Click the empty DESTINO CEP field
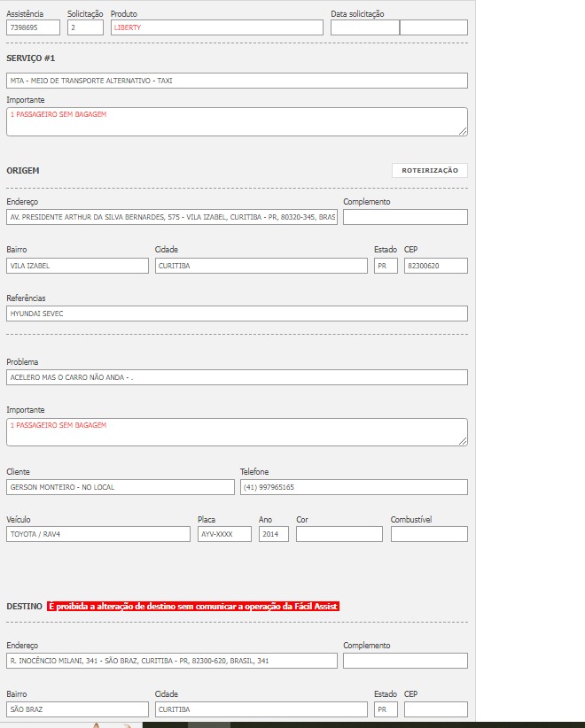Screen dimensions: 585x728 [x=436, y=709]
